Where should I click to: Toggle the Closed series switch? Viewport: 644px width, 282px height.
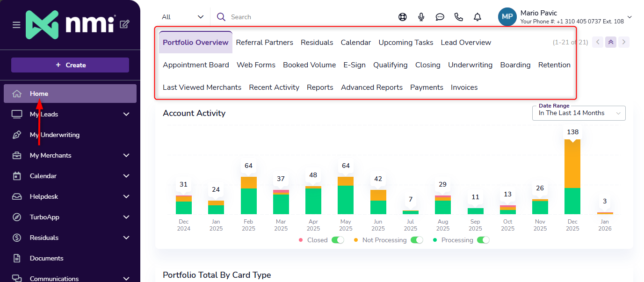[x=338, y=240]
